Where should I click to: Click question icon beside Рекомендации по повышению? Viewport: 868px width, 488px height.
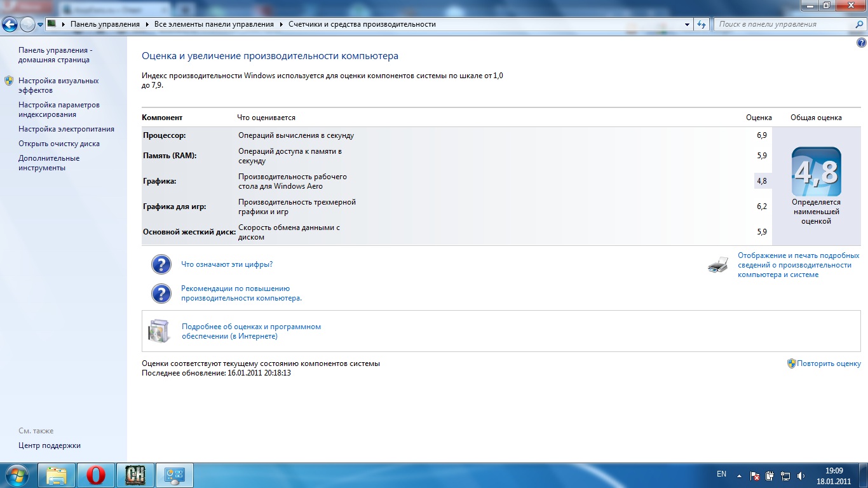161,293
